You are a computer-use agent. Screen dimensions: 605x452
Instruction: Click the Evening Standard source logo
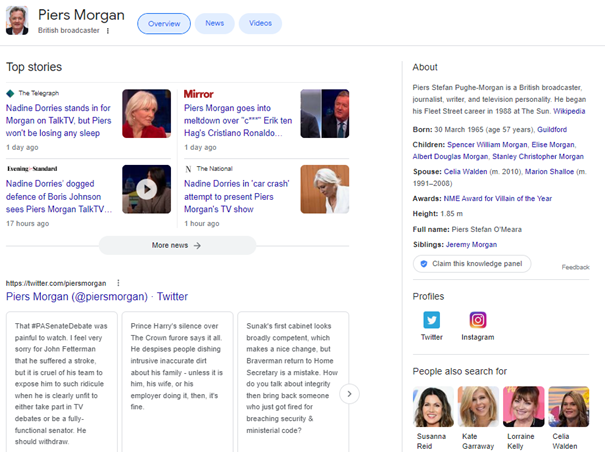coord(32,169)
